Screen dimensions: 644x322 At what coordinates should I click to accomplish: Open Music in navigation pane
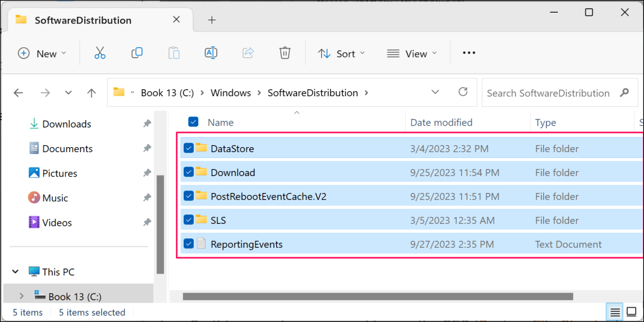[55, 197]
